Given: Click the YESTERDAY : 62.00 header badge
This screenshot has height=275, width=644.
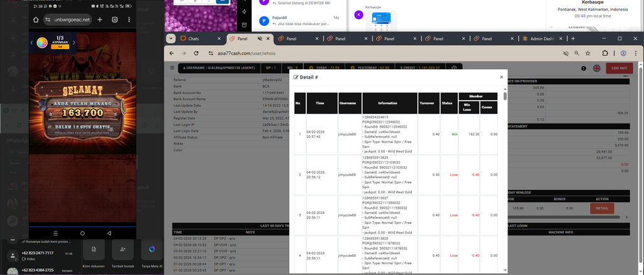Looking at the screenshot, I should (370, 68).
